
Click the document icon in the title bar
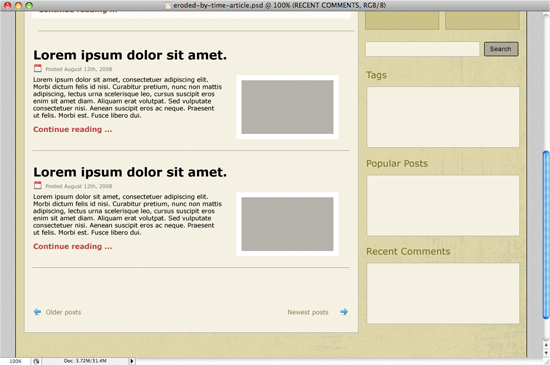168,5
